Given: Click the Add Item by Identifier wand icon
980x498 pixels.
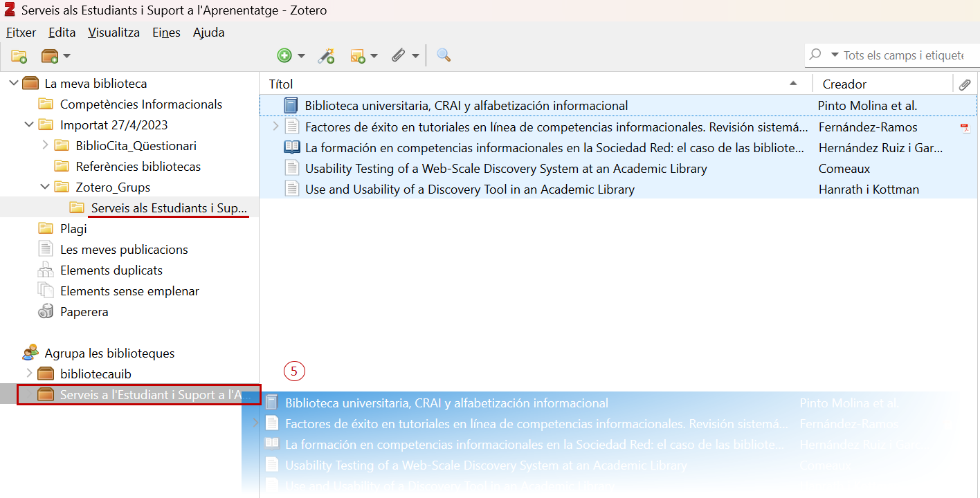Looking at the screenshot, I should (326, 56).
